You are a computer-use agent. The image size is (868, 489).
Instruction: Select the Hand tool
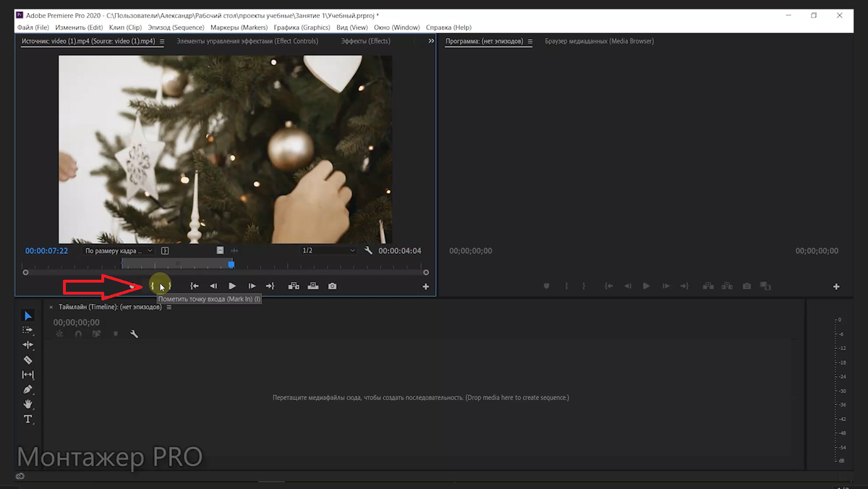pyautogui.click(x=28, y=404)
